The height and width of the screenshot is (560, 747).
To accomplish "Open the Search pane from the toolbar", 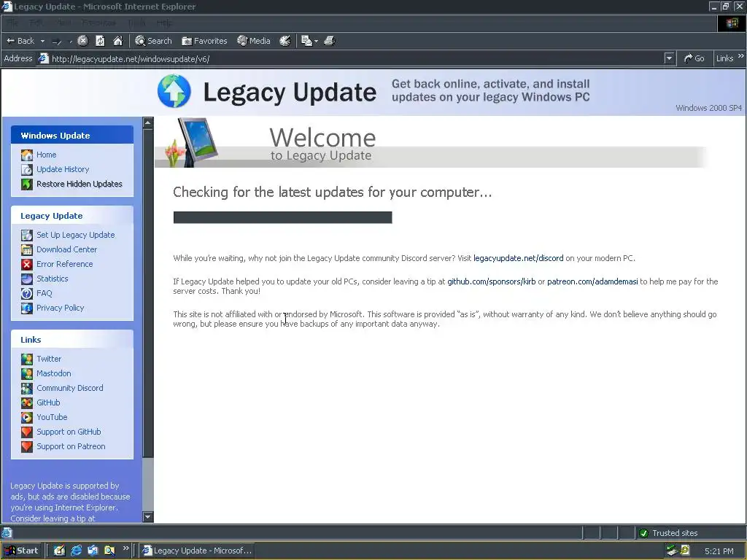I will tap(153, 41).
